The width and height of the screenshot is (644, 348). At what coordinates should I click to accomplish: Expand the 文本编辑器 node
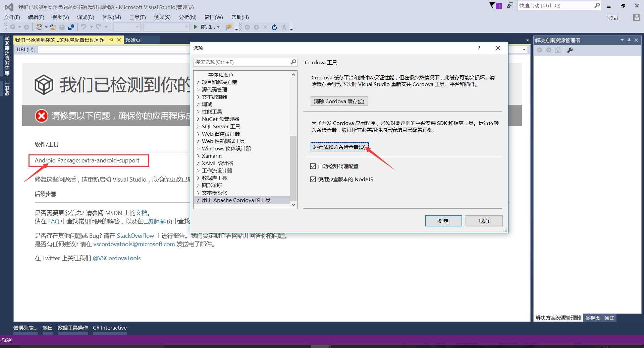coord(198,97)
